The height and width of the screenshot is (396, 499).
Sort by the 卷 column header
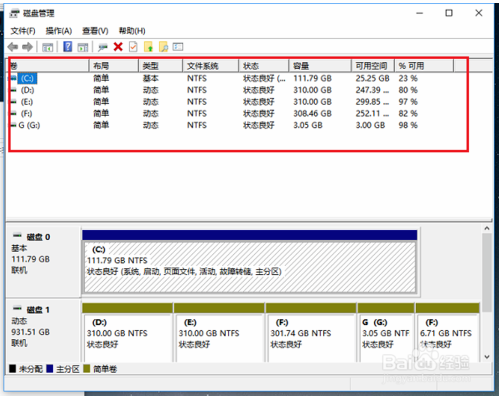point(49,66)
